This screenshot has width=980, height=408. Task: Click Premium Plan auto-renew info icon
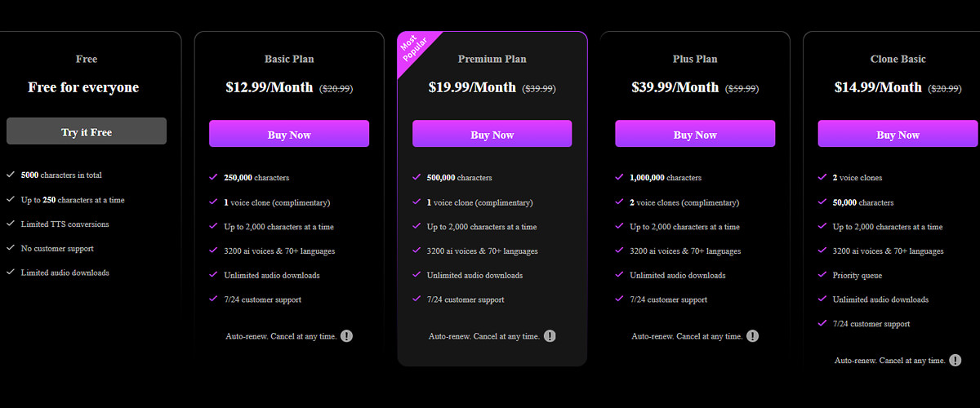(550, 335)
